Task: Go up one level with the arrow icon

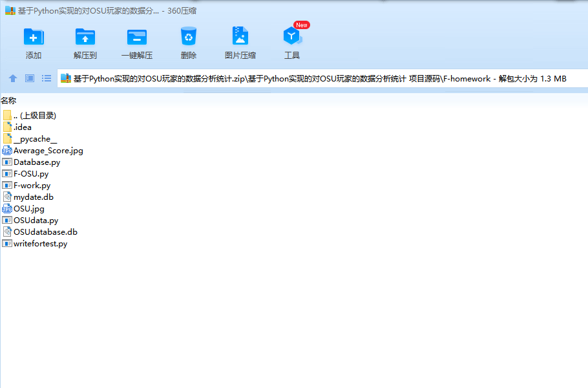Action: [x=13, y=78]
